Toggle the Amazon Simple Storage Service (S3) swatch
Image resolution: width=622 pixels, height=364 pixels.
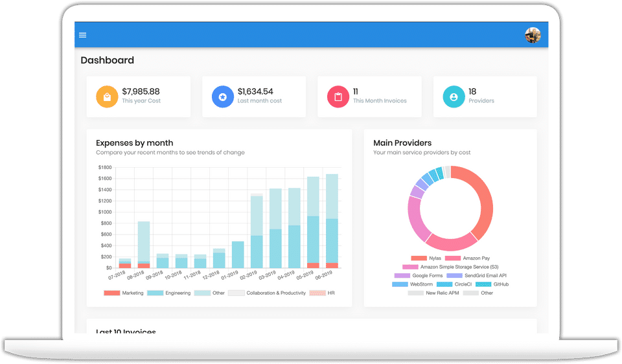point(410,267)
